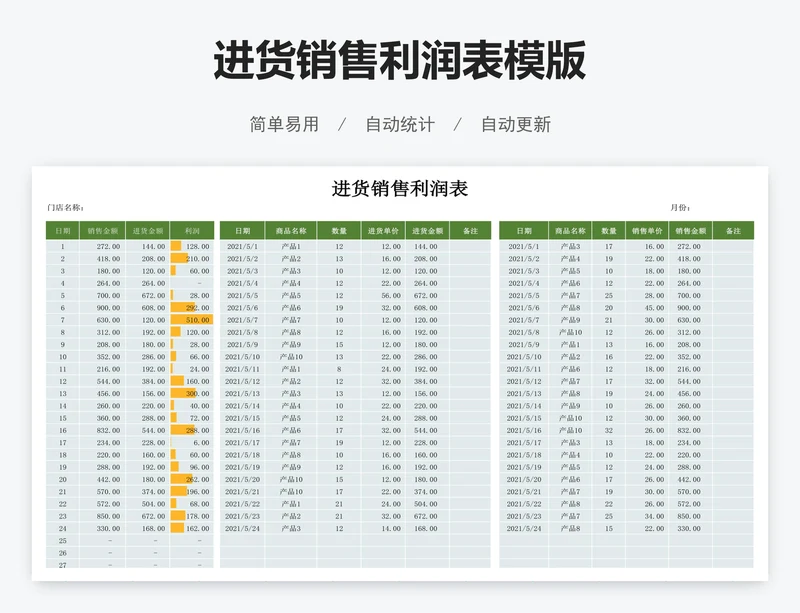The width and height of the screenshot is (800, 613).
Task: Click "产品1" in the 2021/5/9 sales row
Action: [570, 345]
